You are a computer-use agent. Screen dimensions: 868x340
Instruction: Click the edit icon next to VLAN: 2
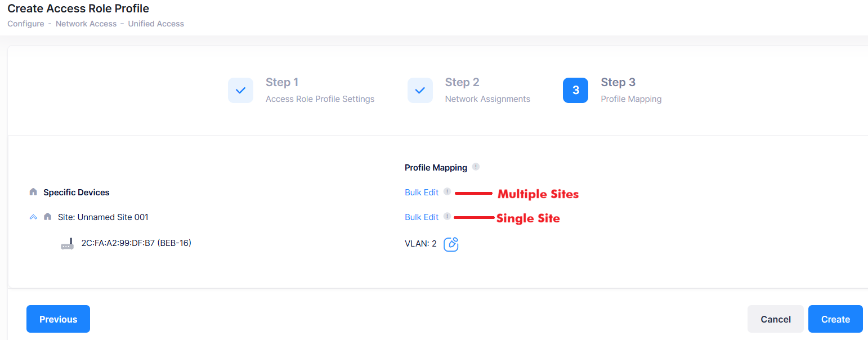click(451, 244)
